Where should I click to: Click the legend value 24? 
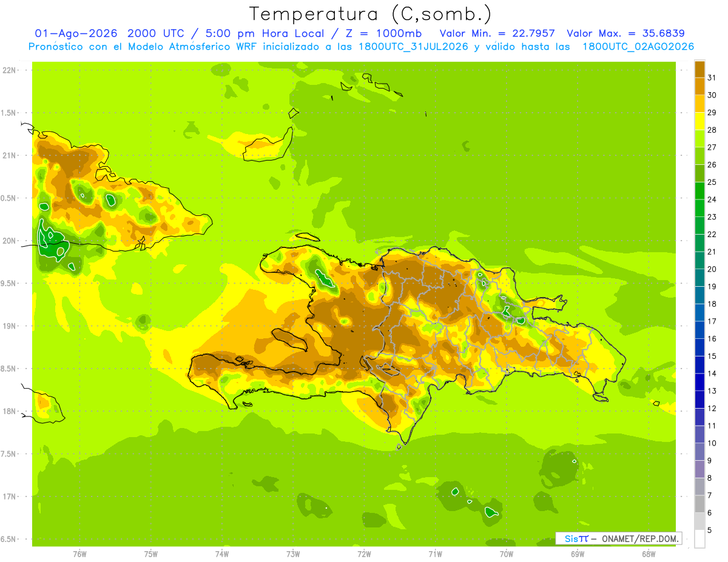click(712, 199)
